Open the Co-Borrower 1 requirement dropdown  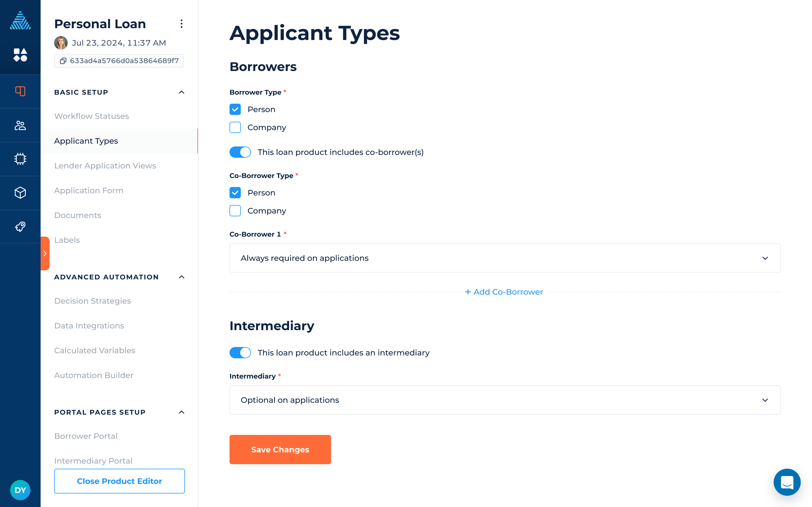click(x=505, y=258)
